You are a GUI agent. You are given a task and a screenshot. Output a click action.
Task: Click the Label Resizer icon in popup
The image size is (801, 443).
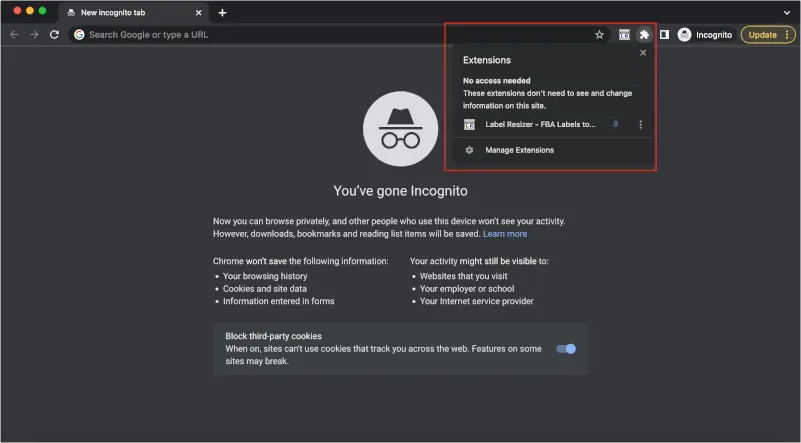point(469,124)
